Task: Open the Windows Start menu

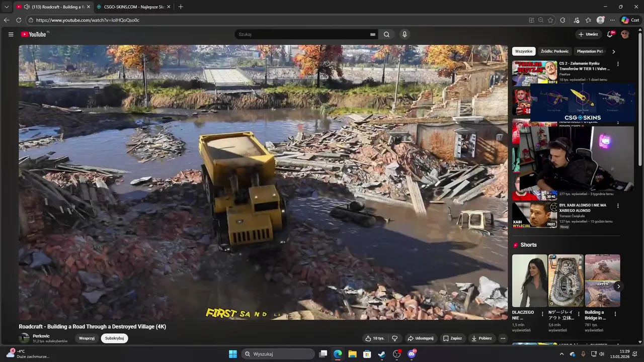Action: point(233,354)
